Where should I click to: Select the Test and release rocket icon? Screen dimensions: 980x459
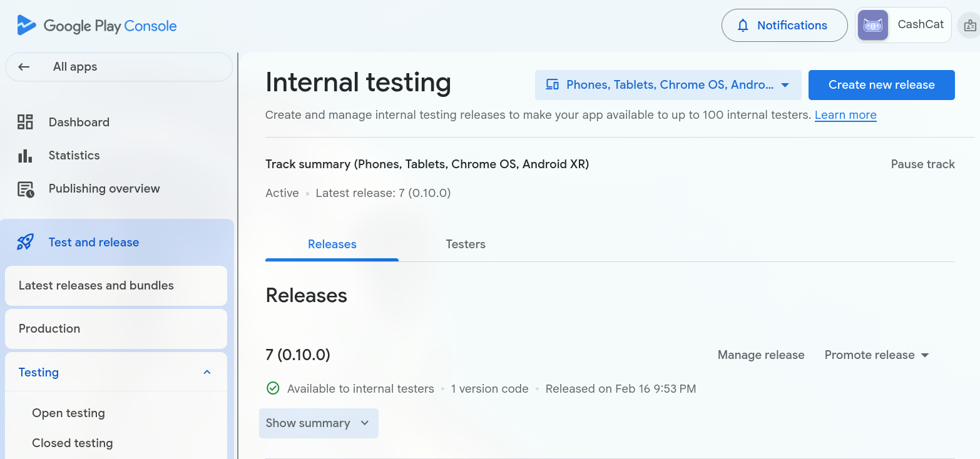pos(25,242)
